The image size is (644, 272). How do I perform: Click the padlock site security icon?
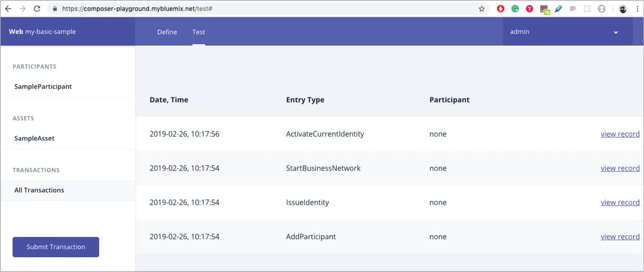pos(54,9)
